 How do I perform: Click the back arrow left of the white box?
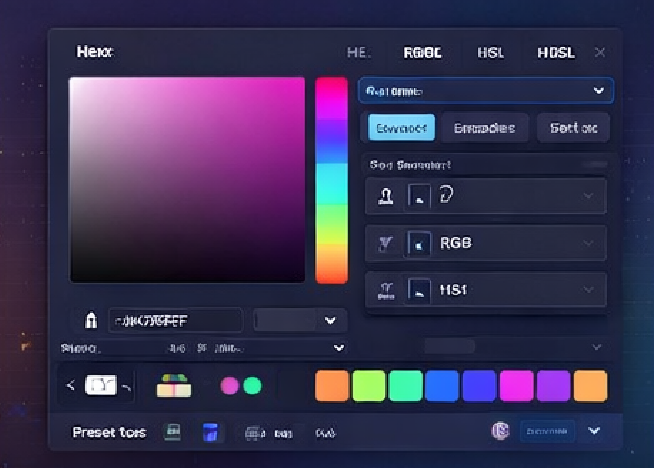point(70,385)
